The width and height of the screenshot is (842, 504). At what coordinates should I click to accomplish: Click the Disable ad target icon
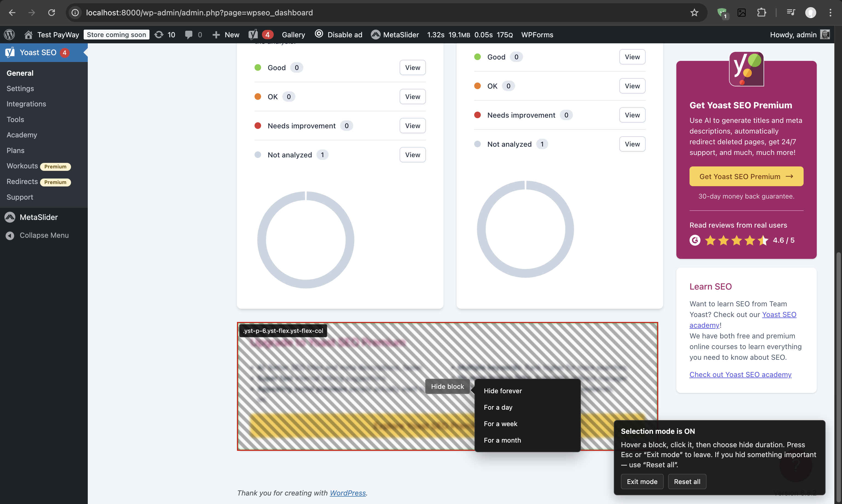(319, 34)
